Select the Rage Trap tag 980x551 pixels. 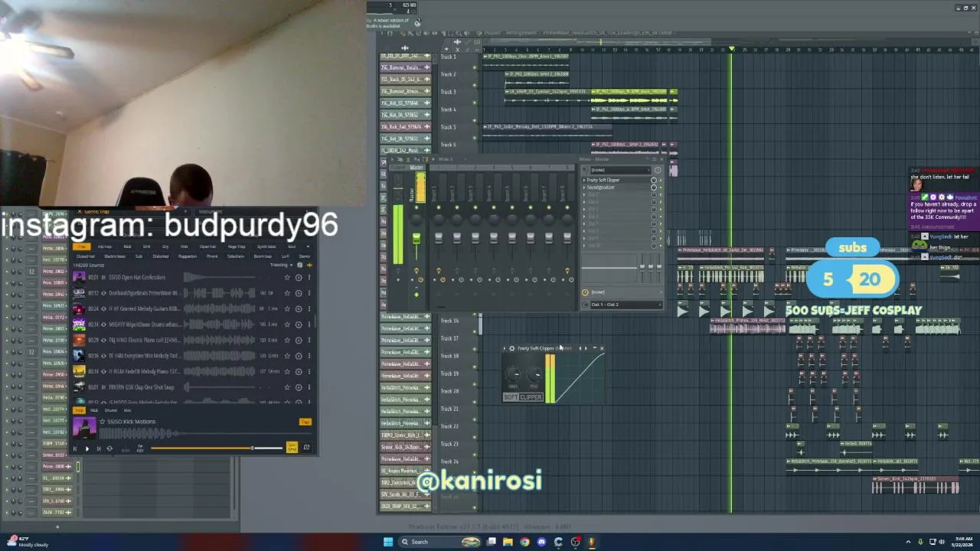[237, 246]
